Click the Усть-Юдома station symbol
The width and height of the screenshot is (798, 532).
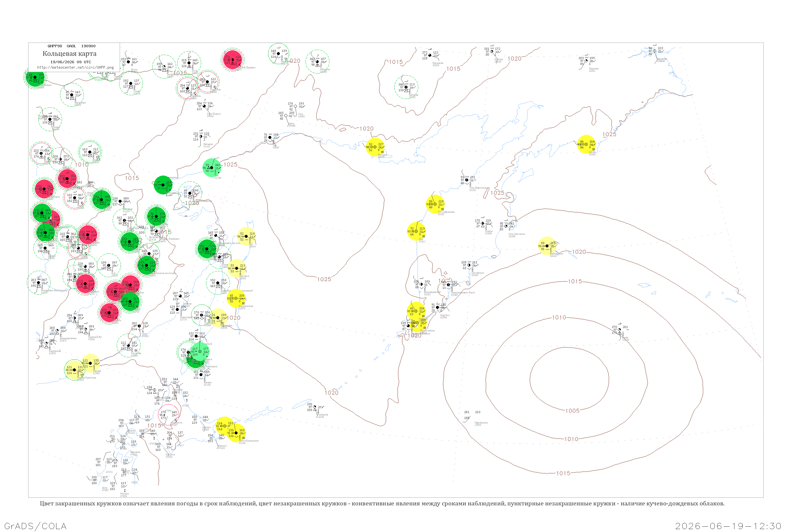click(205, 106)
